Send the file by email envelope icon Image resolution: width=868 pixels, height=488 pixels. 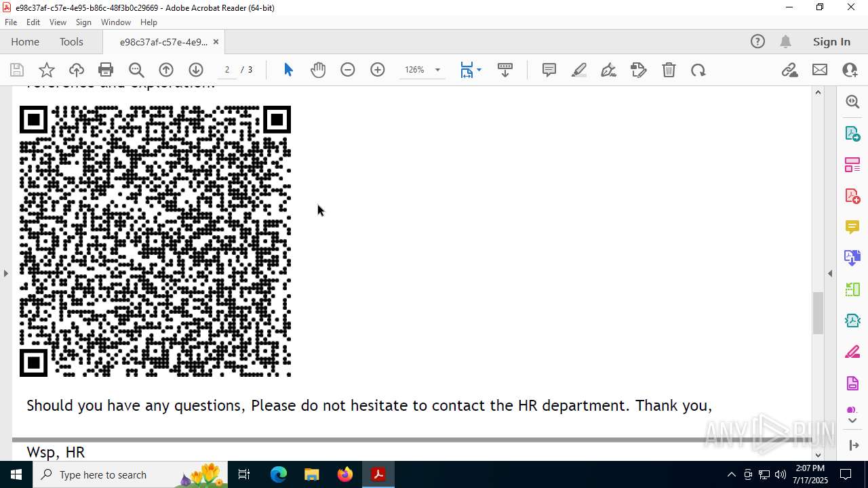point(820,70)
